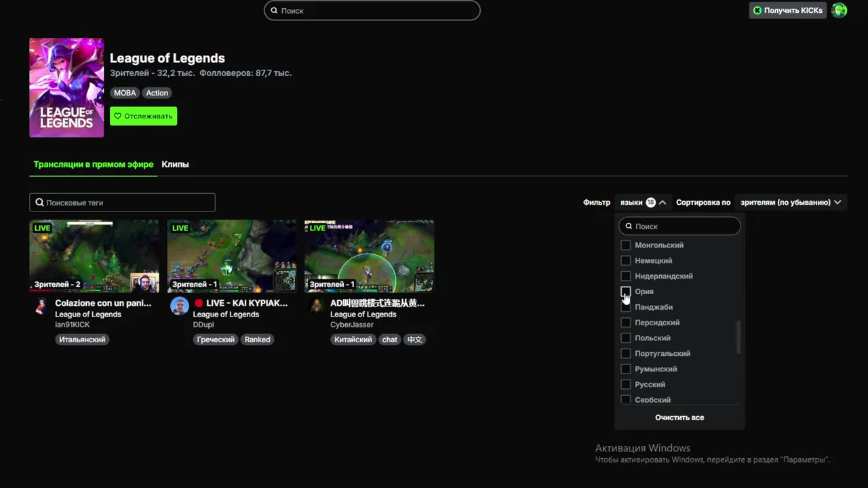Click the magnifier icon in the tags search field
The height and width of the screenshot is (488, 868).
39,203
